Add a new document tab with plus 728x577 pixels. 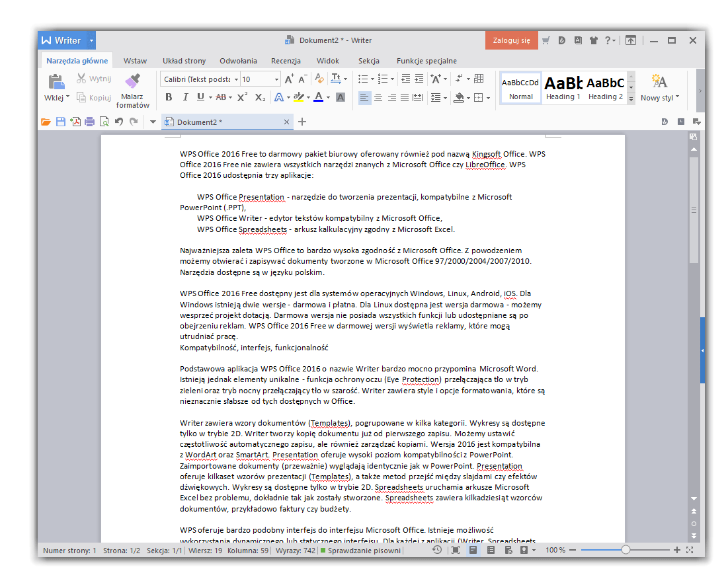pyautogui.click(x=302, y=122)
